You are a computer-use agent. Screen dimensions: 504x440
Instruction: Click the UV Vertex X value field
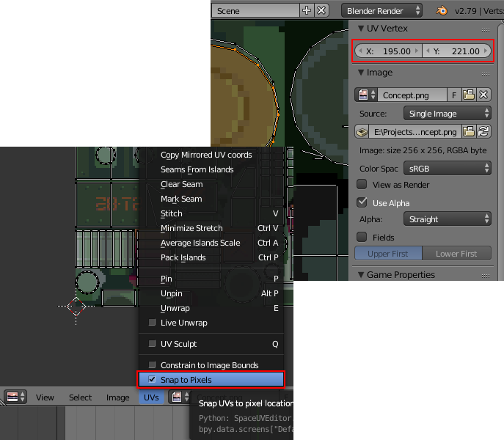388,51
